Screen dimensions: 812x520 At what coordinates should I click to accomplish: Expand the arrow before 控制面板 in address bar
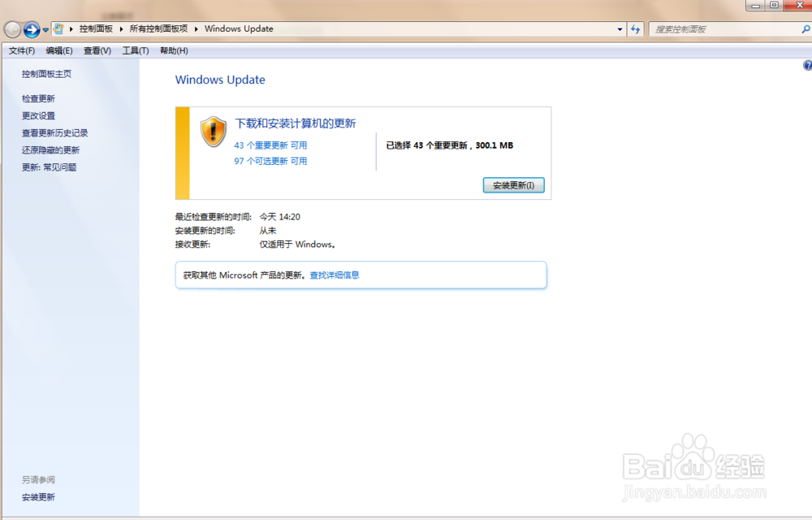(x=71, y=29)
